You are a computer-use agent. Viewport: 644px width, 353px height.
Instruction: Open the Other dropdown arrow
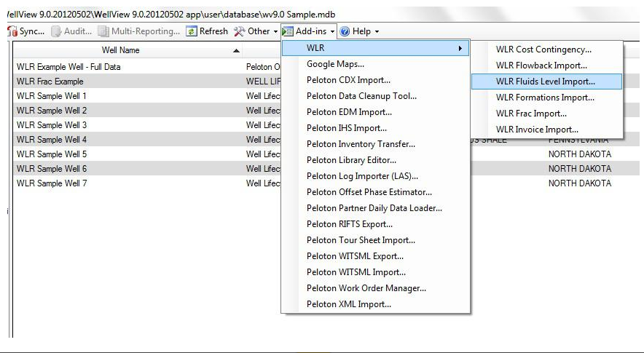(275, 31)
